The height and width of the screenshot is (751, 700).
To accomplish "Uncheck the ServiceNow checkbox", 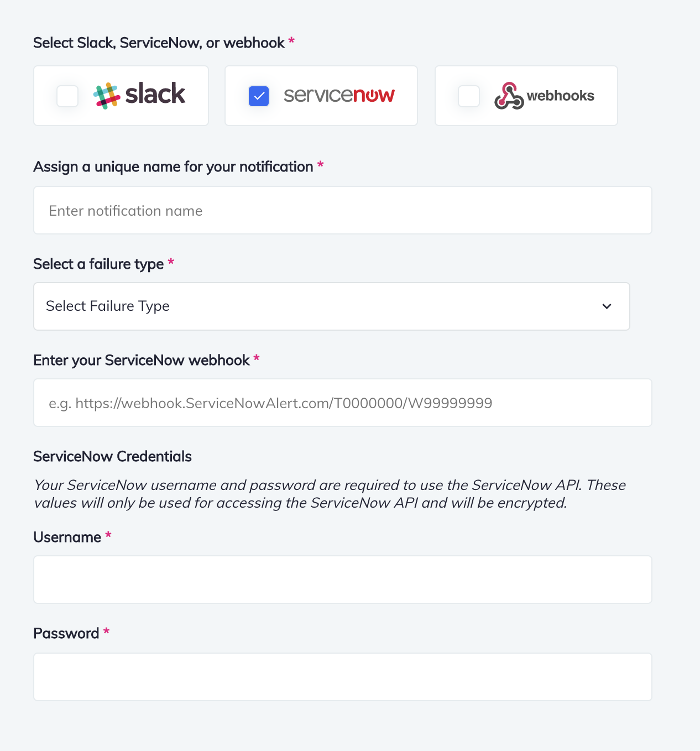I will pos(258,96).
